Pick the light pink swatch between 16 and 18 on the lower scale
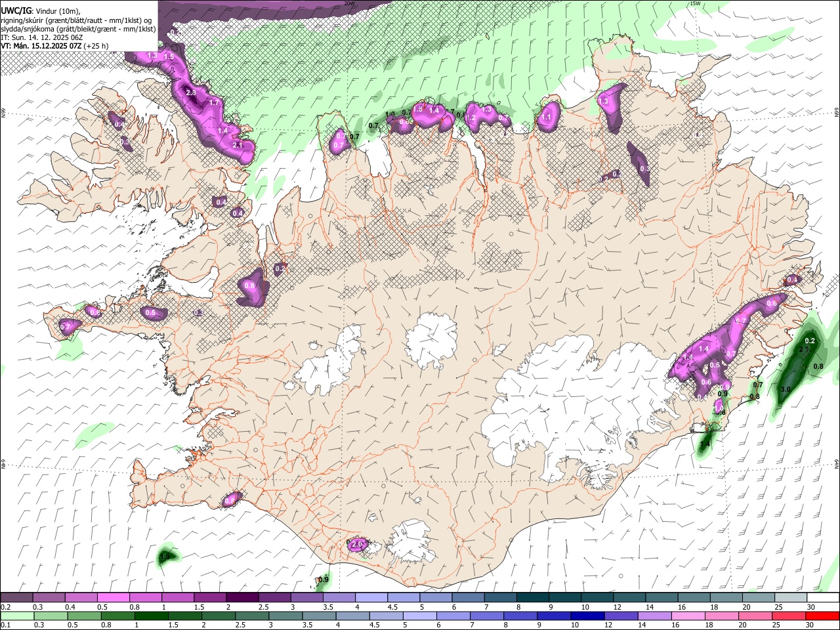The height and width of the screenshot is (630, 840). coord(688,616)
